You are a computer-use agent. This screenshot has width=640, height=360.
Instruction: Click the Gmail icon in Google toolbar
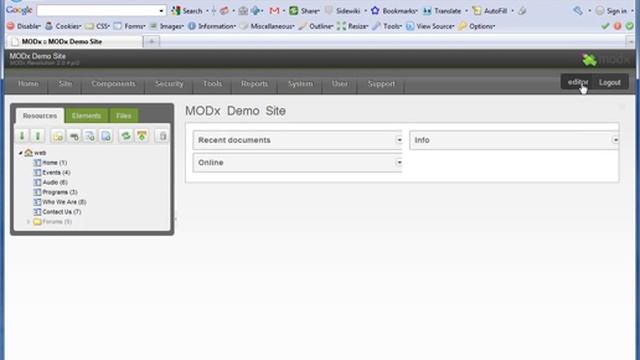coord(274,11)
